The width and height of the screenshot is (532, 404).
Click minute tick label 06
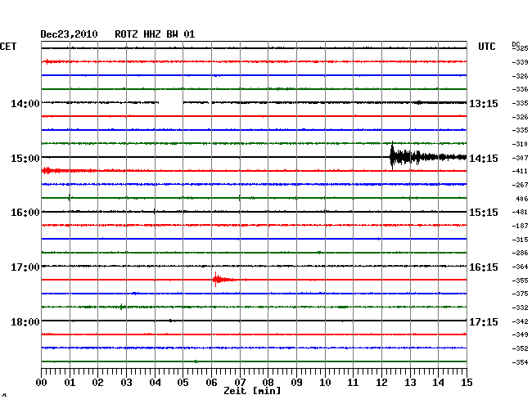coord(211,383)
